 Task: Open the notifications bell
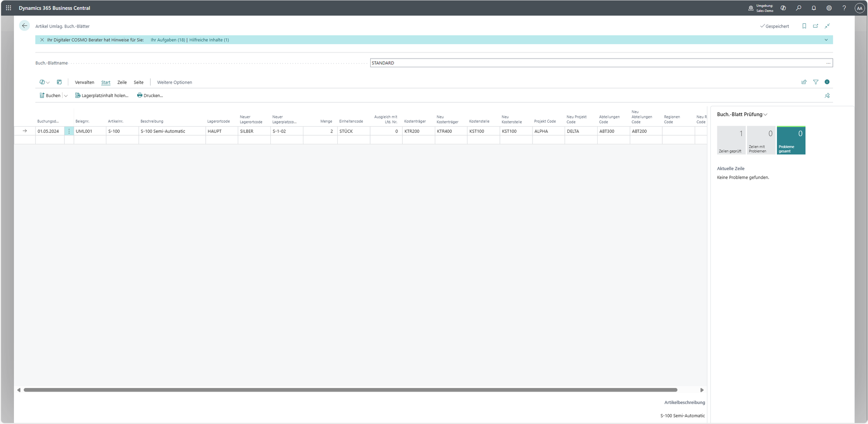point(814,8)
